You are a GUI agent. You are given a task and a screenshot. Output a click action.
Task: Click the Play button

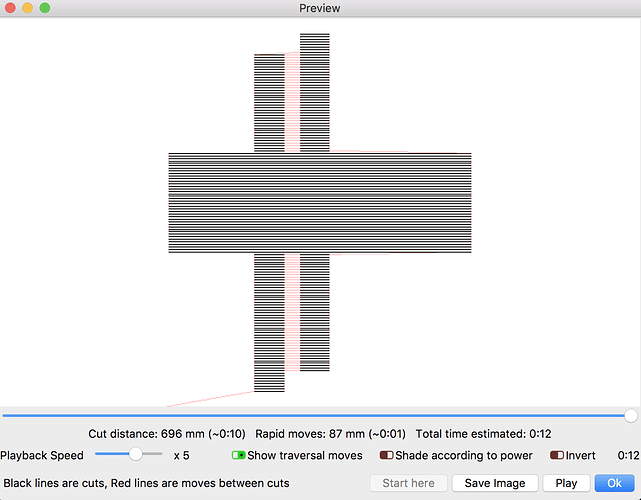click(566, 483)
